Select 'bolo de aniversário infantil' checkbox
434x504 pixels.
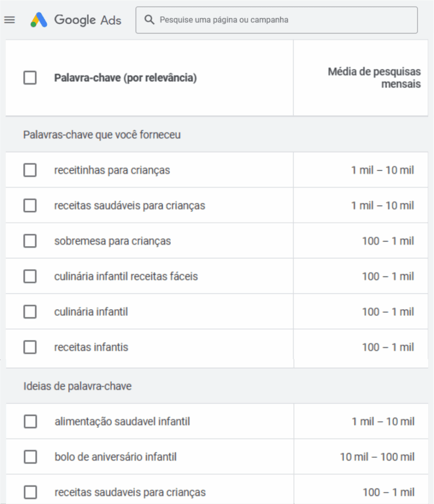point(31,457)
